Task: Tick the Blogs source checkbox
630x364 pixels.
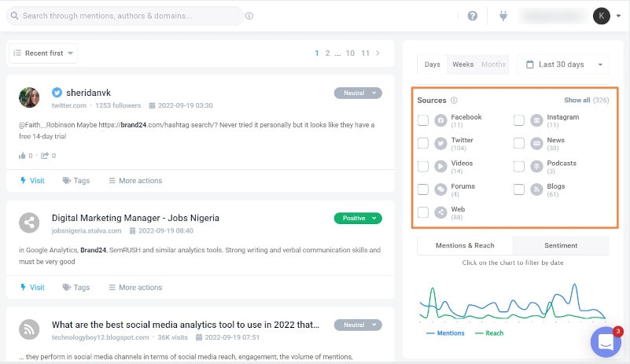Action: 519,189
